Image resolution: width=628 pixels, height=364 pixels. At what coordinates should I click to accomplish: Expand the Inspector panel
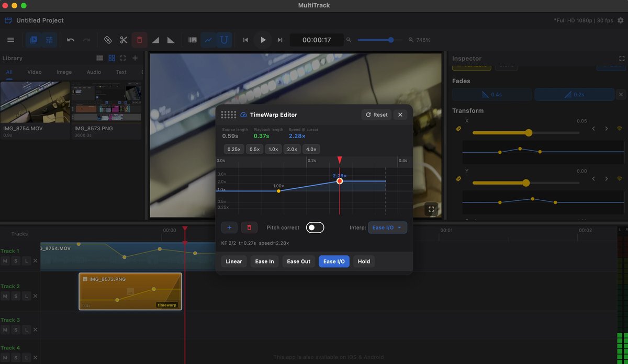[x=622, y=59]
